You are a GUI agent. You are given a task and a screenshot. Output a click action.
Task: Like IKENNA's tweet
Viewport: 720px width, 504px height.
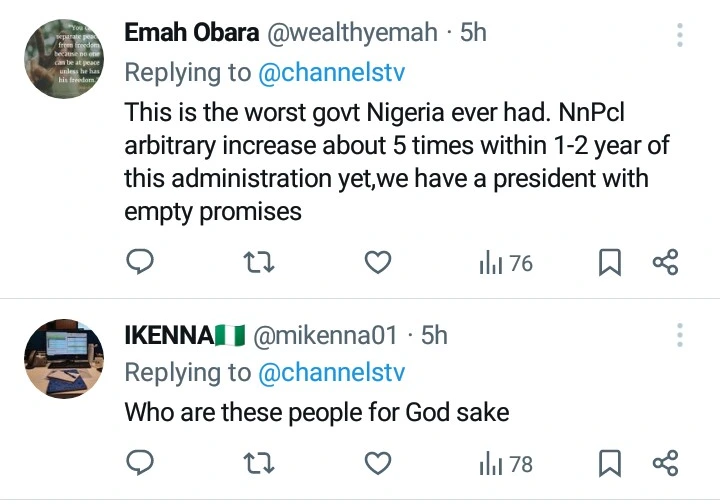(376, 463)
